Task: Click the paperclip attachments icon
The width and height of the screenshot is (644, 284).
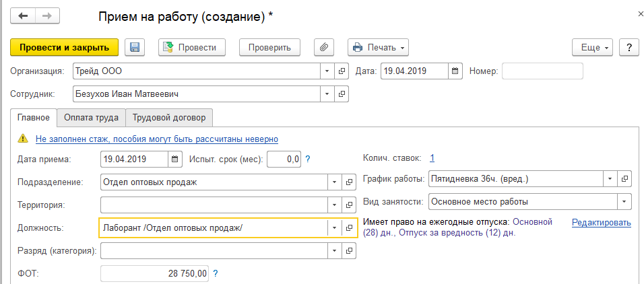Action: (x=324, y=47)
